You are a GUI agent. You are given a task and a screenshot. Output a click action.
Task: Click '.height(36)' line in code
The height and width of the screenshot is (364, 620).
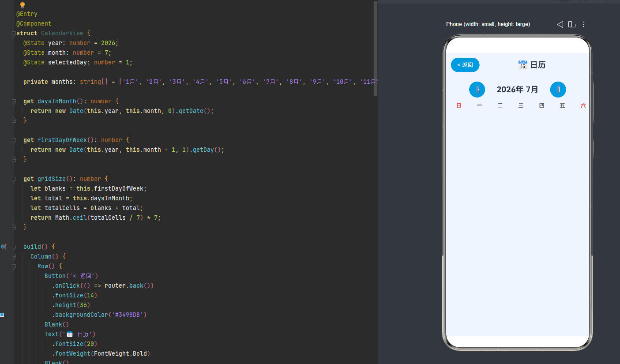click(71, 305)
